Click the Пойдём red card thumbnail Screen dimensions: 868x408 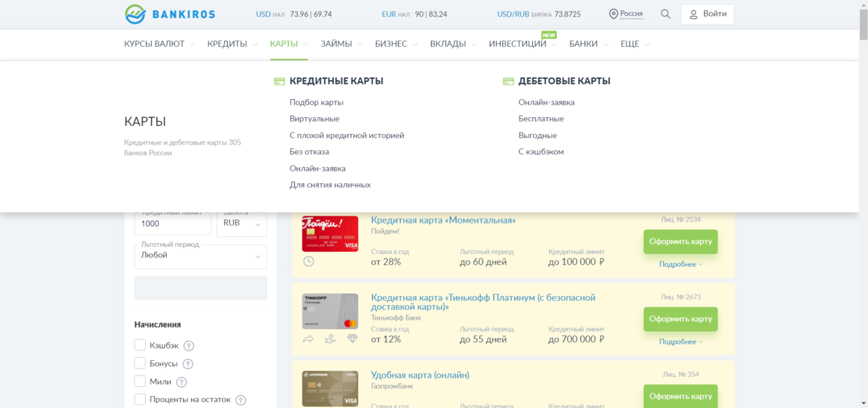coord(330,234)
